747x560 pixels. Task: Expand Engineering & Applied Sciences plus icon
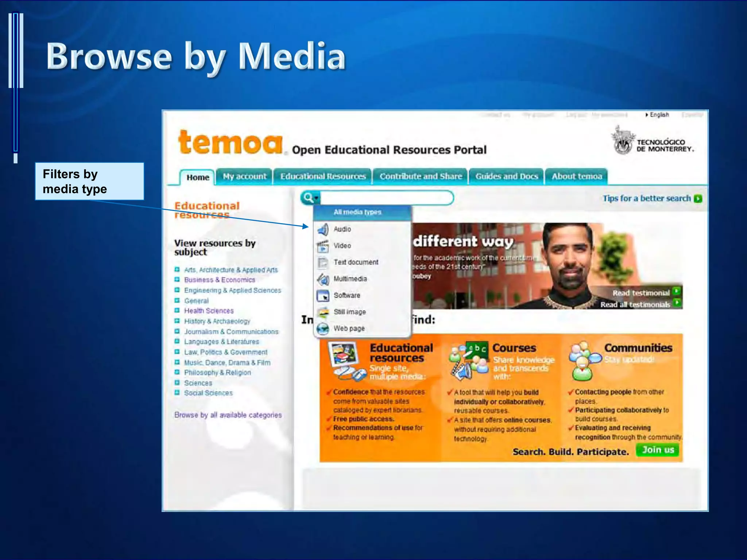coord(177,290)
